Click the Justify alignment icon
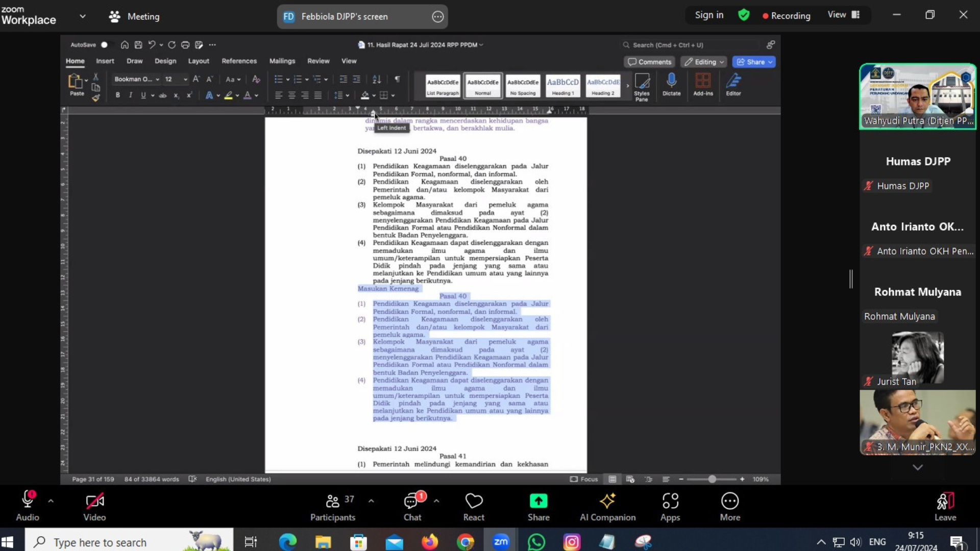Image resolution: width=980 pixels, height=551 pixels. 318,95
